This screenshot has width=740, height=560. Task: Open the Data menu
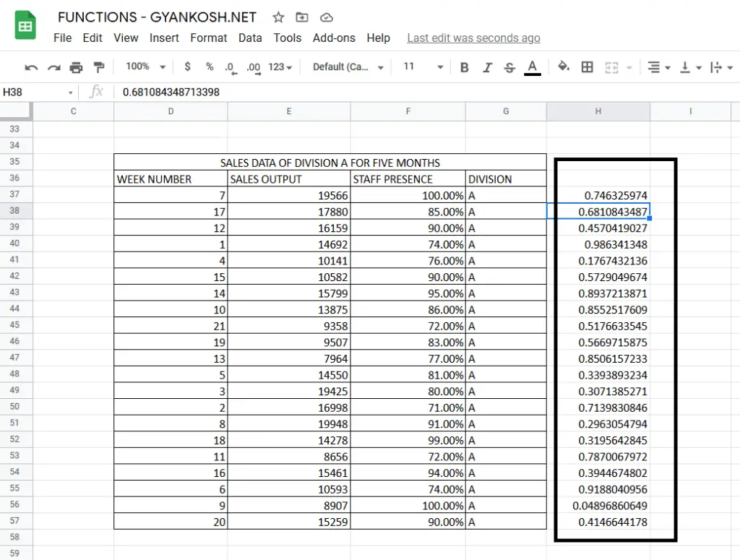pyautogui.click(x=250, y=38)
